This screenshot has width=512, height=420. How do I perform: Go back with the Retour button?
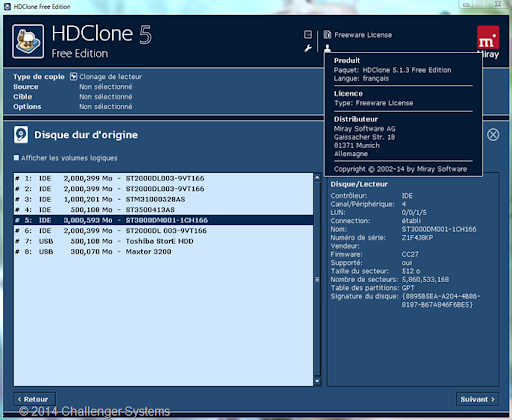pyautogui.click(x=34, y=399)
